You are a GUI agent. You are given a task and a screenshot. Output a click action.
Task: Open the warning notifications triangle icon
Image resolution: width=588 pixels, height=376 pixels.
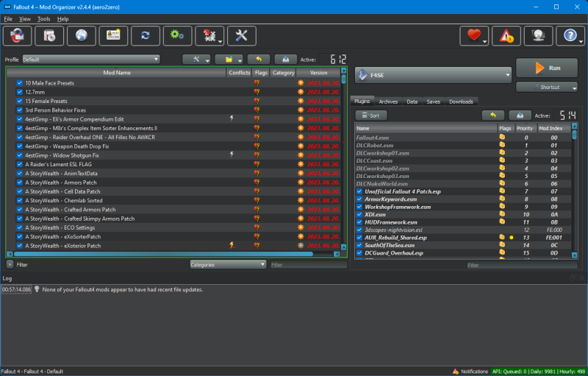(506, 35)
